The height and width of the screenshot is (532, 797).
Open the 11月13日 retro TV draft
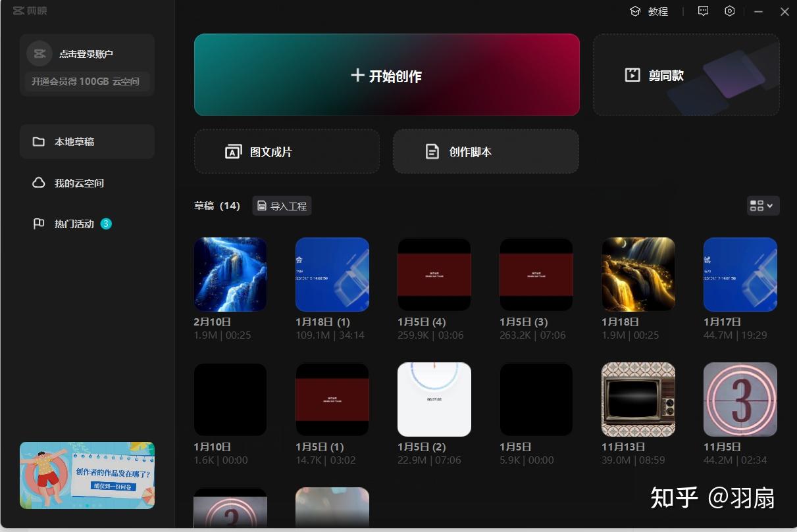[638, 399]
